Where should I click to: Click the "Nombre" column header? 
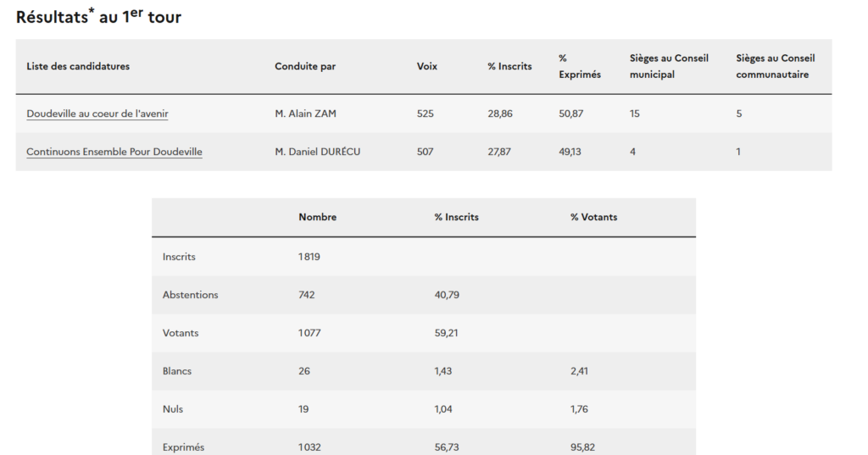coord(317,217)
